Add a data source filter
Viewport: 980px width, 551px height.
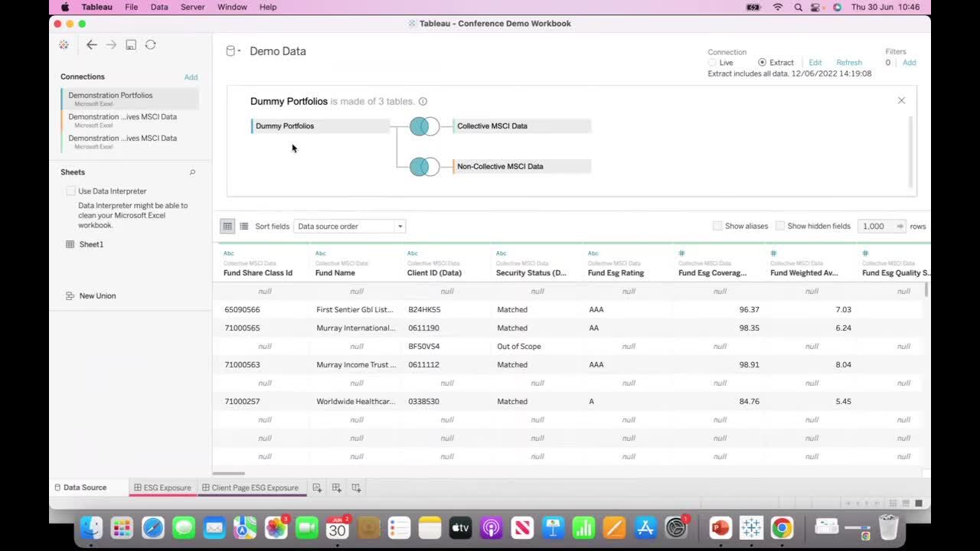[x=909, y=63]
